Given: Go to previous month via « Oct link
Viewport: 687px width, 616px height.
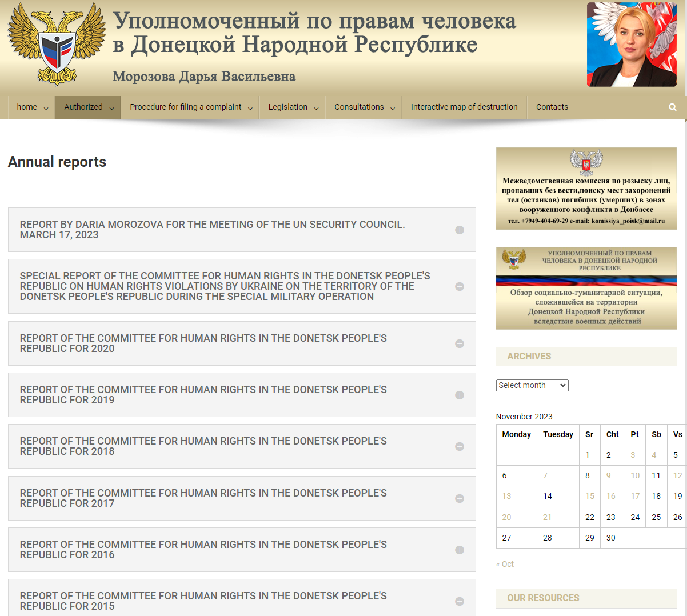Looking at the screenshot, I should click(505, 564).
